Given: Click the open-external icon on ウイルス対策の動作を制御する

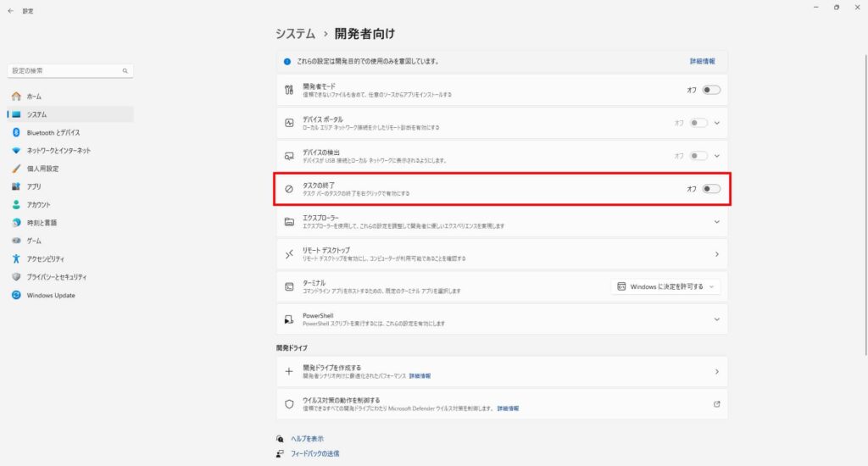Looking at the screenshot, I should (716, 403).
